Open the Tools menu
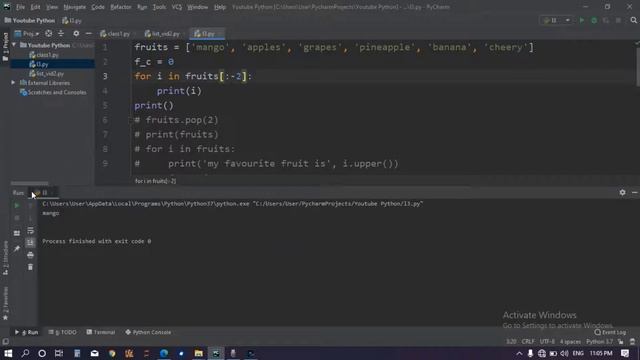 (x=159, y=7)
